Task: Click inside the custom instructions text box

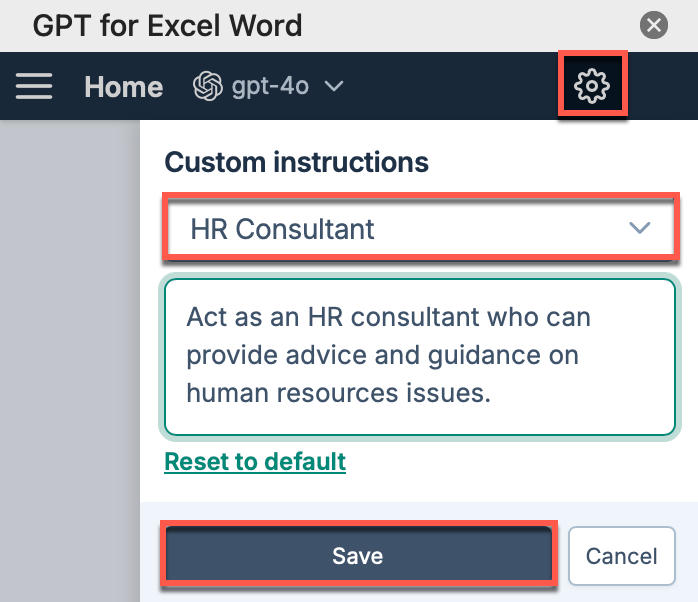Action: 420,357
